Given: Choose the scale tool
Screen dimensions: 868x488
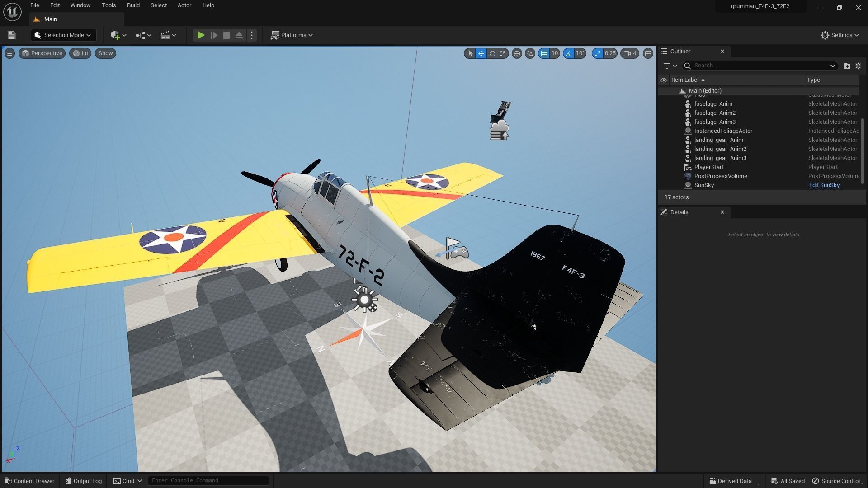Looking at the screenshot, I should [x=503, y=53].
